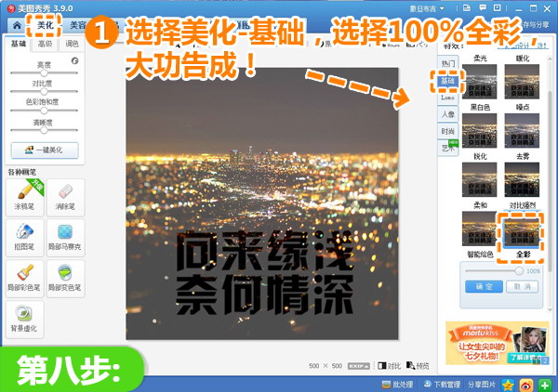
Task: Adjust the 对比度 contrast slider
Action: click(44, 91)
